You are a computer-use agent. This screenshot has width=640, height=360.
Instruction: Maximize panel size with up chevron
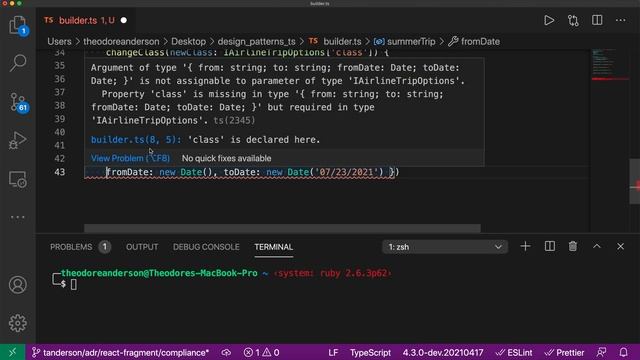[597, 247]
